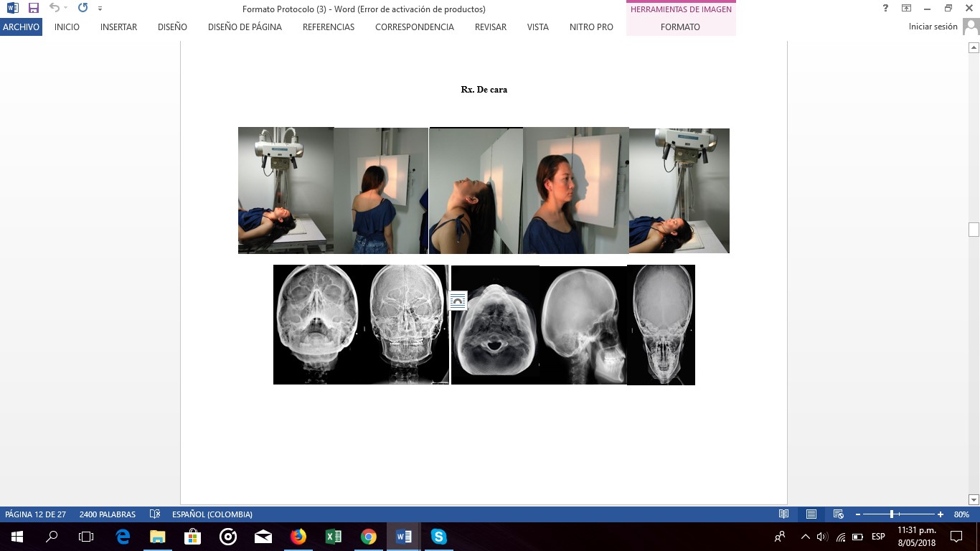980x551 pixels.
Task: Click Iniciar sesión link
Action: point(933,26)
